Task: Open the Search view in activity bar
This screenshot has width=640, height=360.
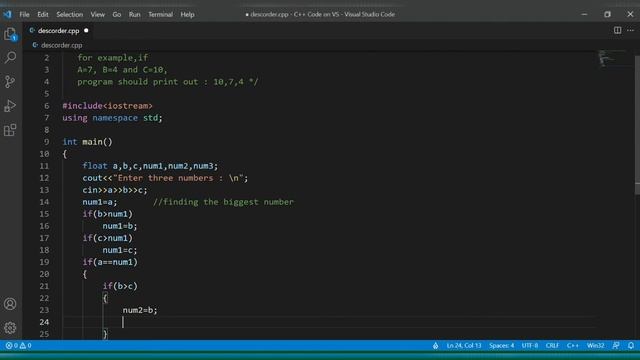Action: (x=10, y=58)
